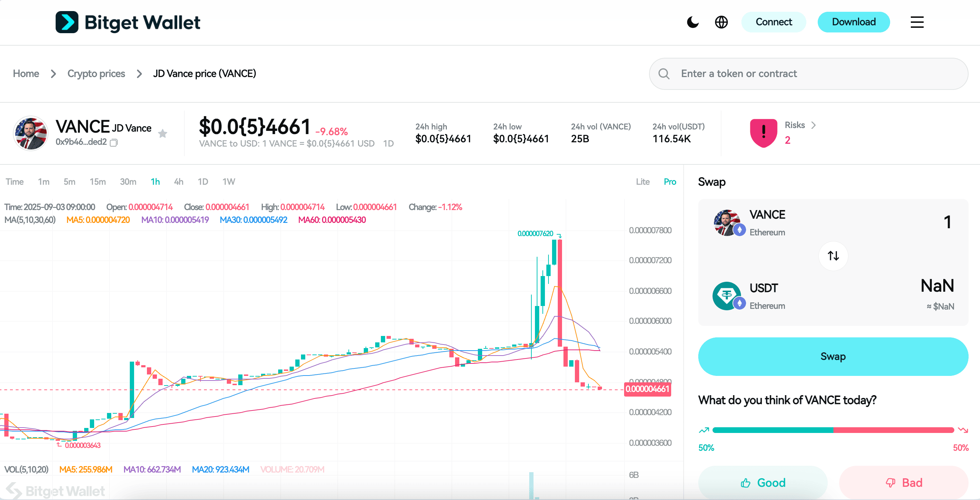Click the swap direction arrows icon

click(x=833, y=256)
